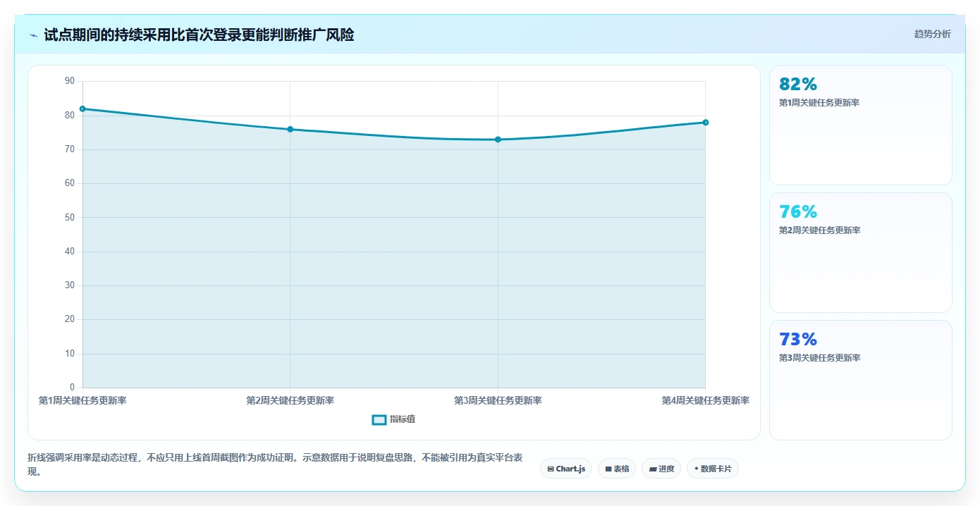Select the 第1周 data point at 82

pos(82,109)
